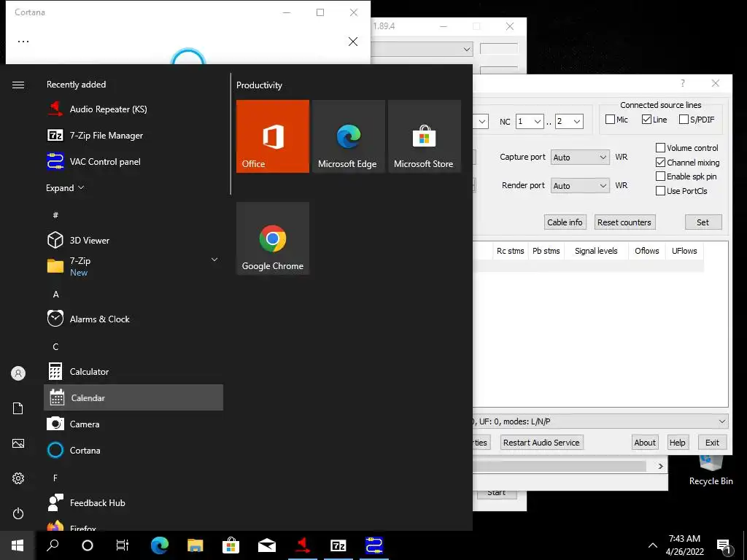
Task: Switch to Audio Repeater taskbar icon
Action: (x=303, y=545)
